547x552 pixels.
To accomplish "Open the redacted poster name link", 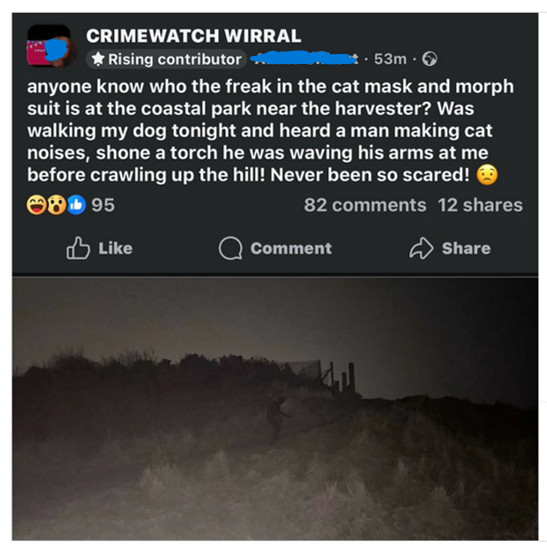I will pos(304,59).
